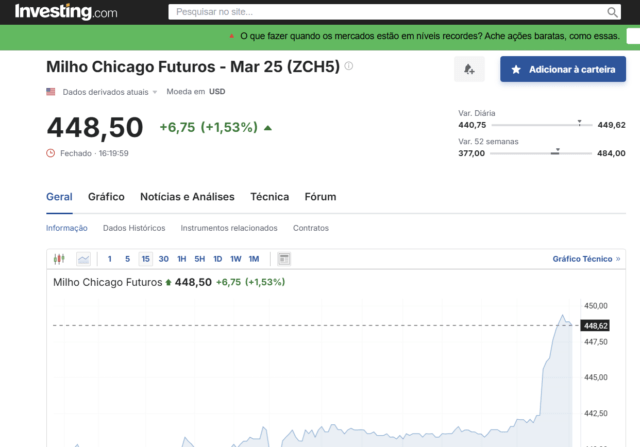Click the 448,62 price label on chart

(x=596, y=326)
